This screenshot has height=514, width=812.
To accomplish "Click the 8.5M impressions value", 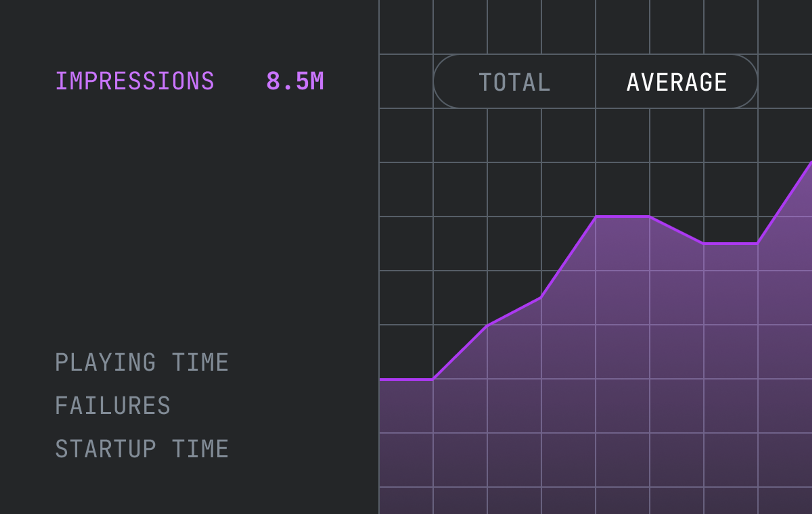I will [295, 81].
